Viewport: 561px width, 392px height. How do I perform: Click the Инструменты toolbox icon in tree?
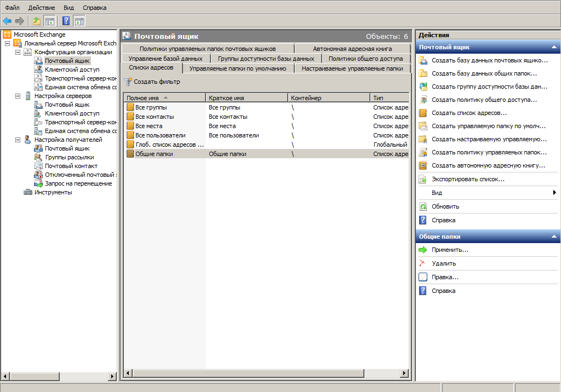tap(27, 192)
